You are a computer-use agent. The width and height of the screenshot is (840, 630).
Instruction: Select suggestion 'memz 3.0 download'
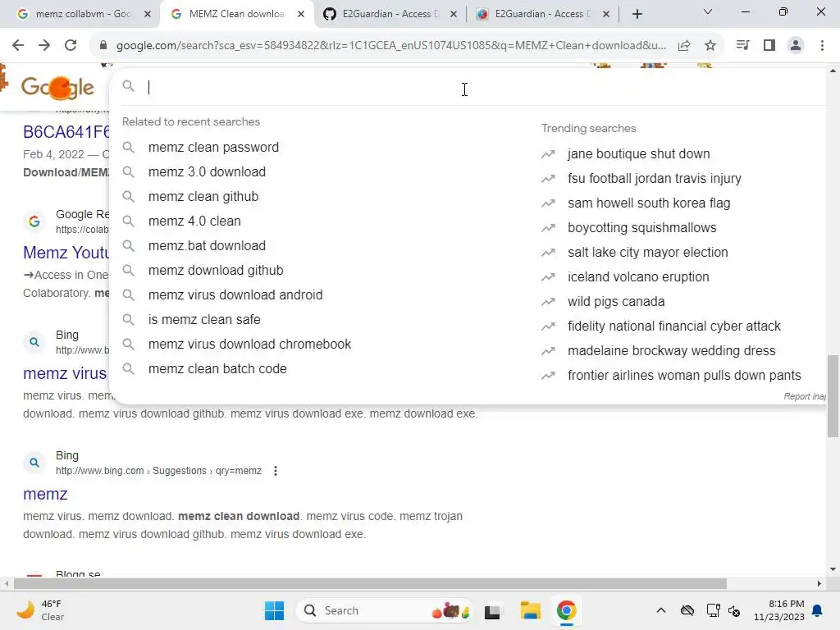coord(207,172)
